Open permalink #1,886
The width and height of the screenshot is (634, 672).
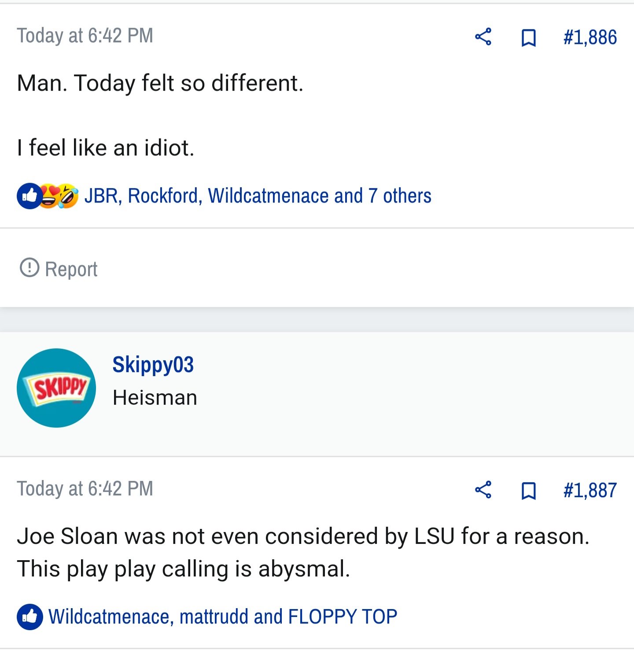coord(590,37)
